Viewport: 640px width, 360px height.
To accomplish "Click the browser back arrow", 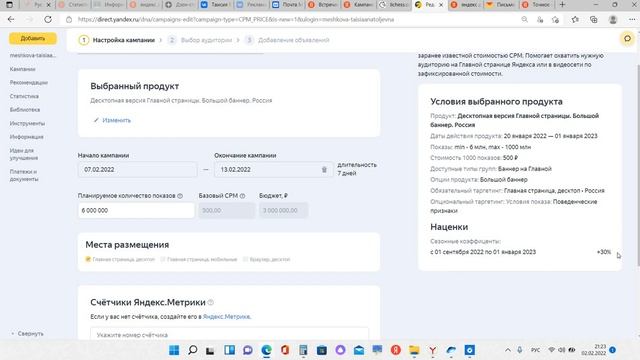I will 11,19.
